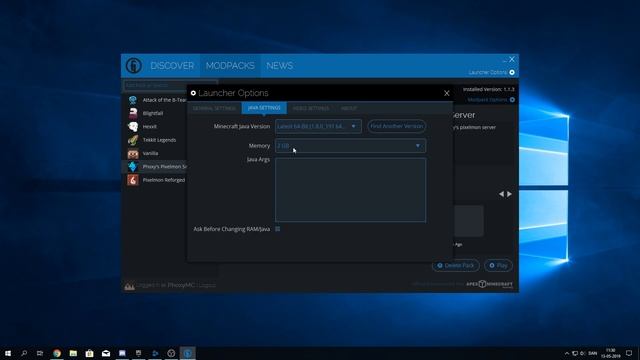The height and width of the screenshot is (360, 640).
Task: Close the Launcher Options dialog
Action: (447, 93)
